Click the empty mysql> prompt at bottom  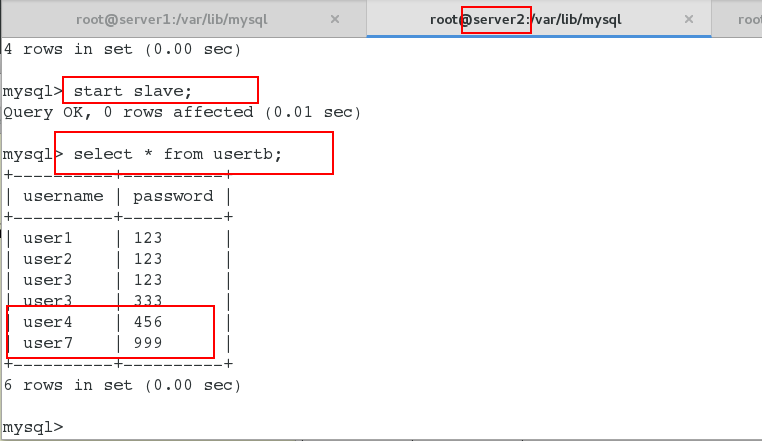(x=33, y=427)
